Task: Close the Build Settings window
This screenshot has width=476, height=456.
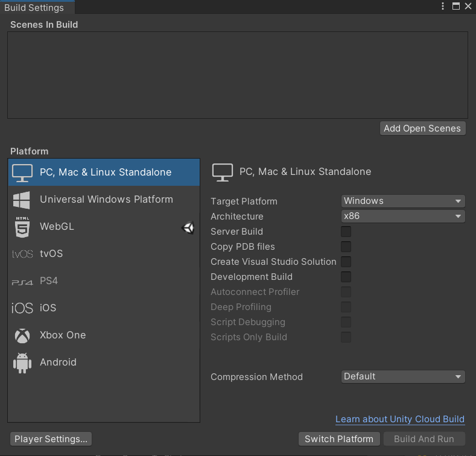Action: click(468, 6)
